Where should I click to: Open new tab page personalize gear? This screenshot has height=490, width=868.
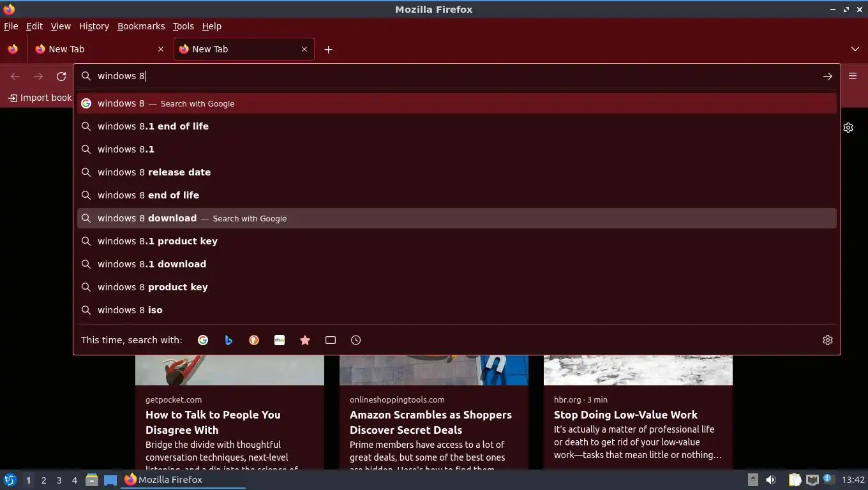(x=848, y=128)
